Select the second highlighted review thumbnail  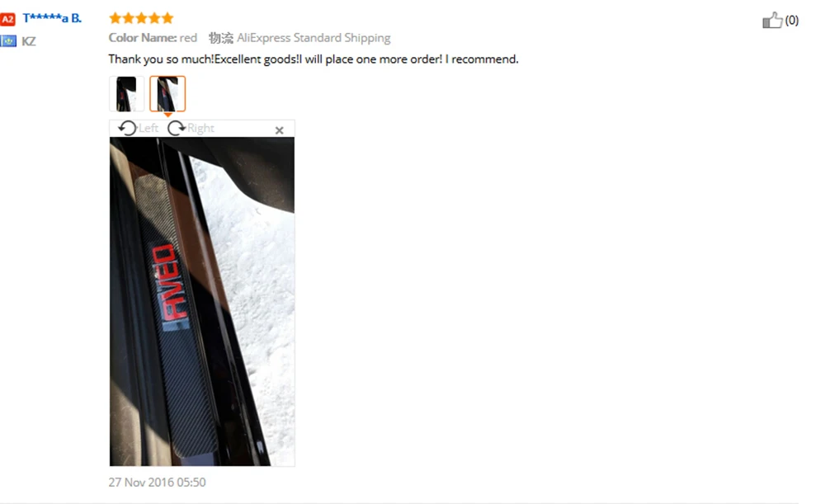click(167, 94)
